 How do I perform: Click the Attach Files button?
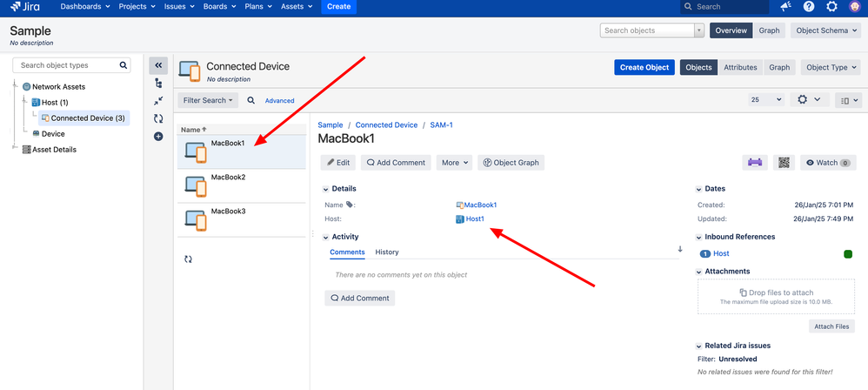coord(831,326)
